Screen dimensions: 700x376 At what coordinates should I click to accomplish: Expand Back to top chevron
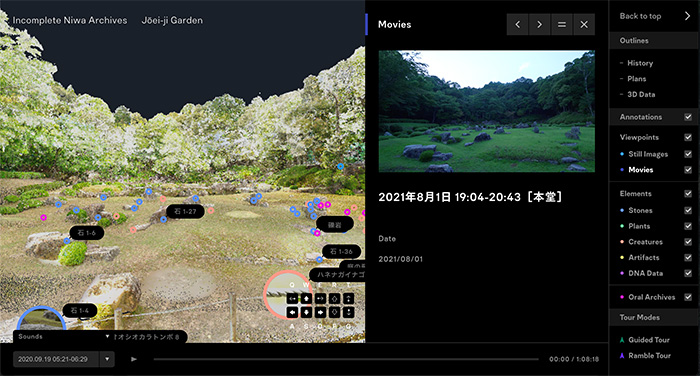[687, 16]
